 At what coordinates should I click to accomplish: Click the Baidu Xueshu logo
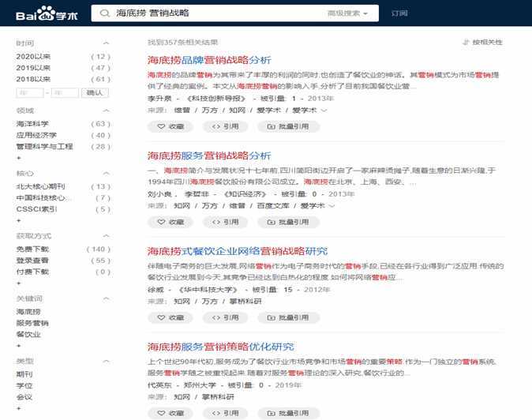coord(47,14)
